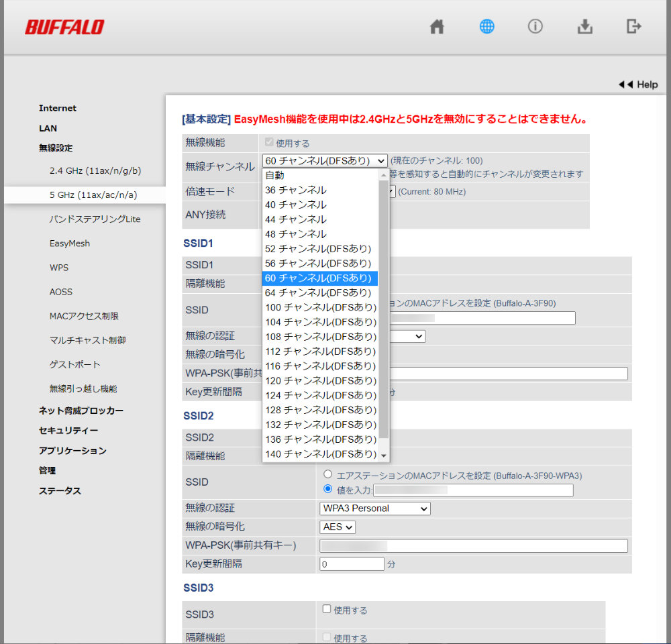Choose 自動 channel option
Screen dimensions: 671x644
[x=319, y=175]
